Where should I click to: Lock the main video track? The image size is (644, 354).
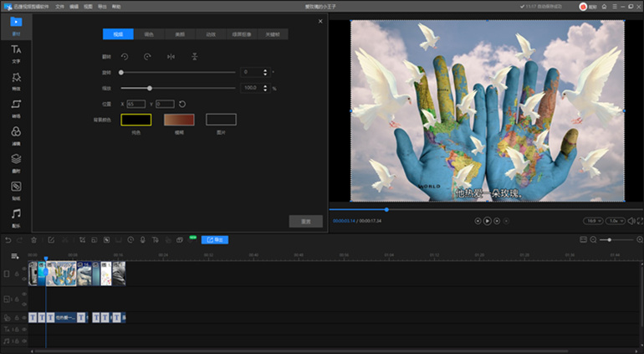tap(18, 274)
